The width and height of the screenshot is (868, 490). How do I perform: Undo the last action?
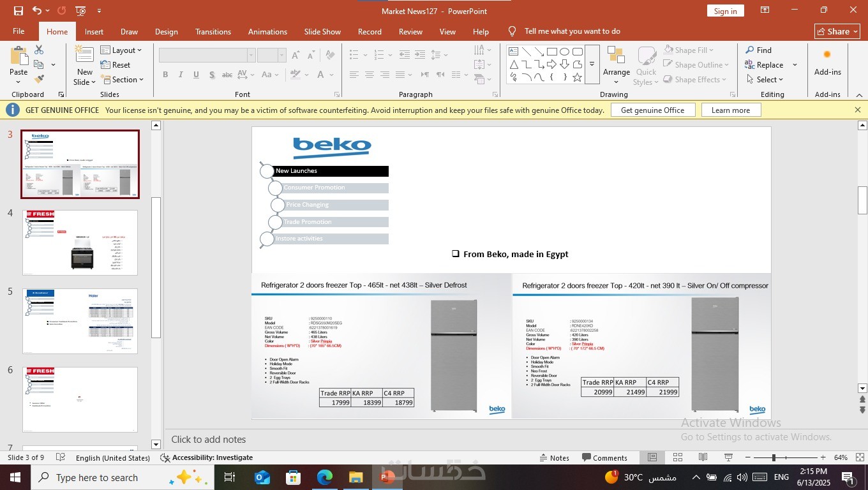click(37, 11)
